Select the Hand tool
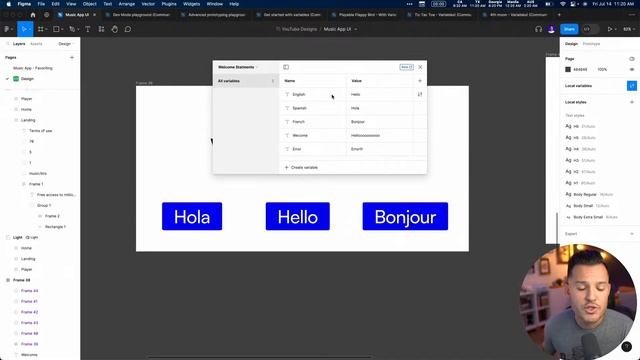The height and width of the screenshot is (360, 640). point(115,29)
